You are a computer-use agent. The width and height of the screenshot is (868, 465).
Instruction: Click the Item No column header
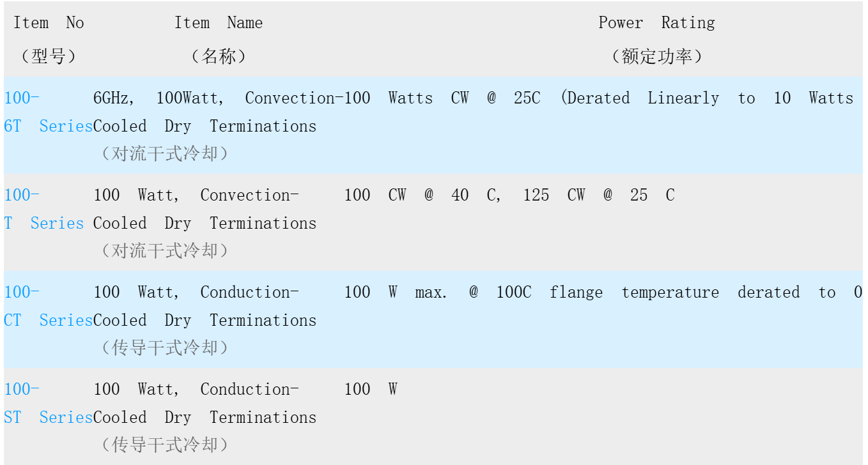point(49,22)
